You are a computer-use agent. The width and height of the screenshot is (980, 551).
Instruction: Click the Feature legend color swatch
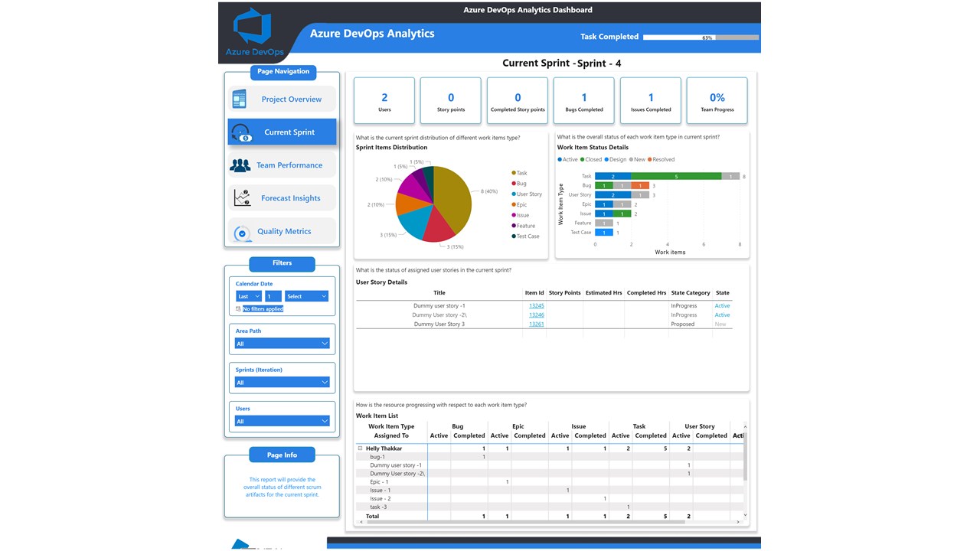tap(514, 226)
